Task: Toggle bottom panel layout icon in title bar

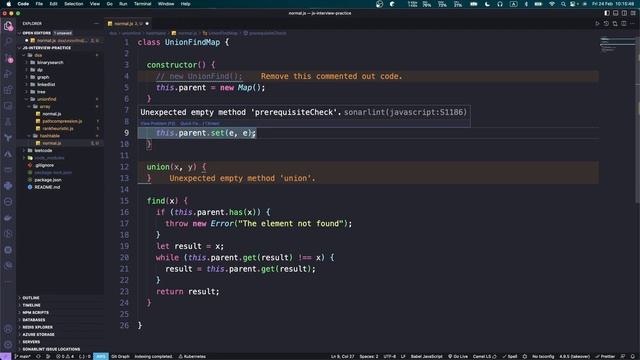Action: [616, 13]
